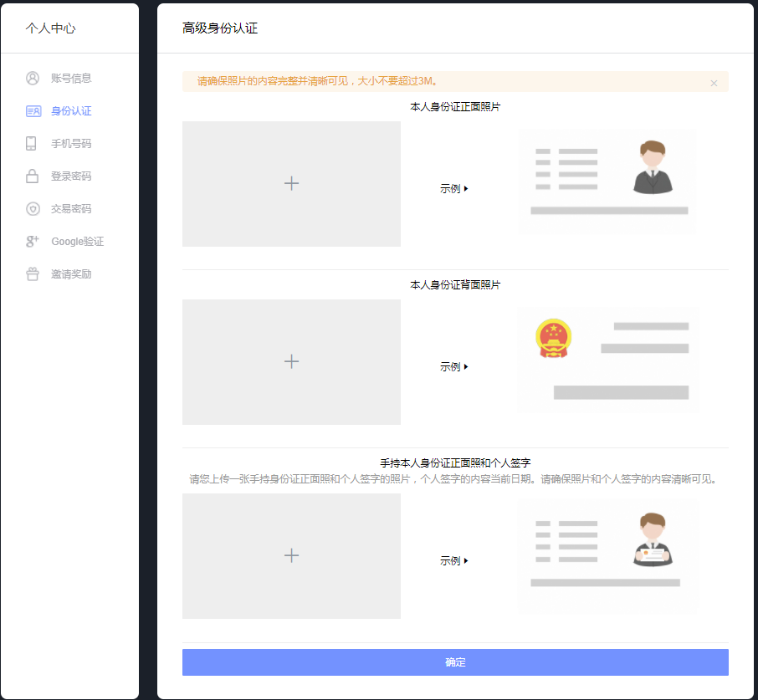Click the account info user icon
This screenshot has width=758, height=700.
tap(33, 79)
